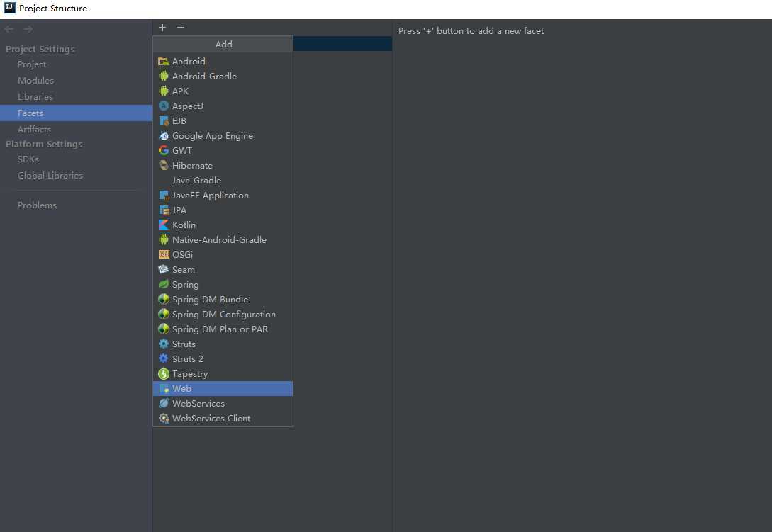Screen dimensions: 772x532
Task: Click the JPA icon
Action: [164, 210]
